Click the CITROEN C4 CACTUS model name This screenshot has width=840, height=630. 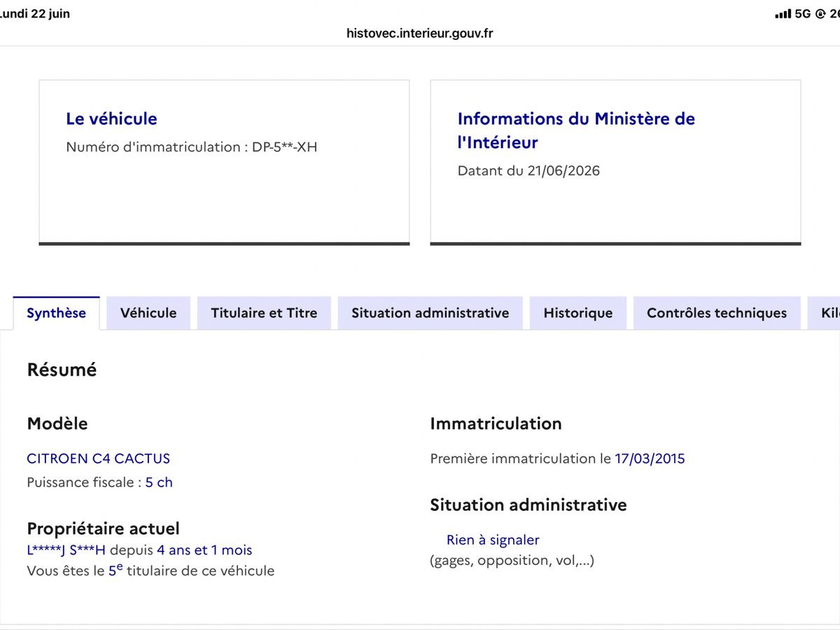click(98, 458)
